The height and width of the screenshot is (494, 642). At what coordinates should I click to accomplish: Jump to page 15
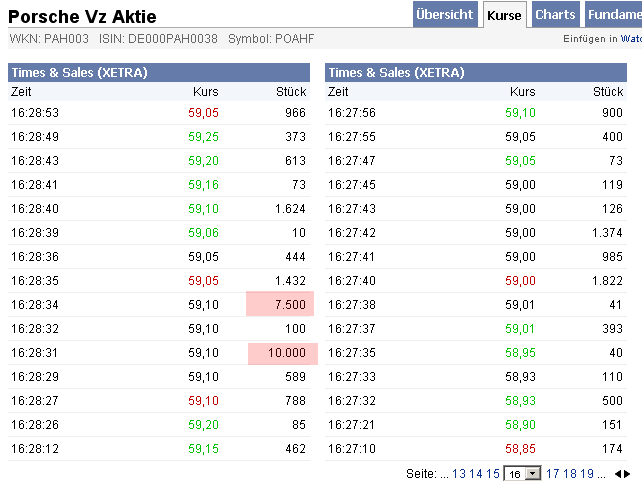[493, 474]
